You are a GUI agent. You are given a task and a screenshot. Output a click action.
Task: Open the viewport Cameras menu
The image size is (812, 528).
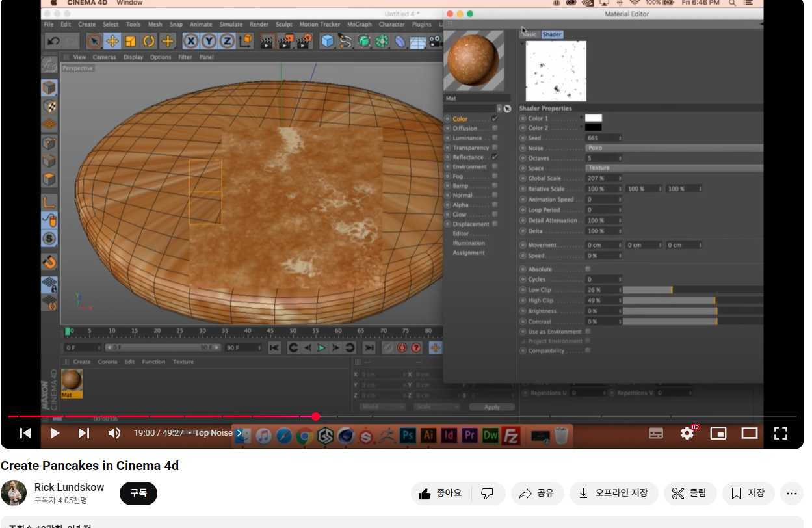[x=104, y=57]
